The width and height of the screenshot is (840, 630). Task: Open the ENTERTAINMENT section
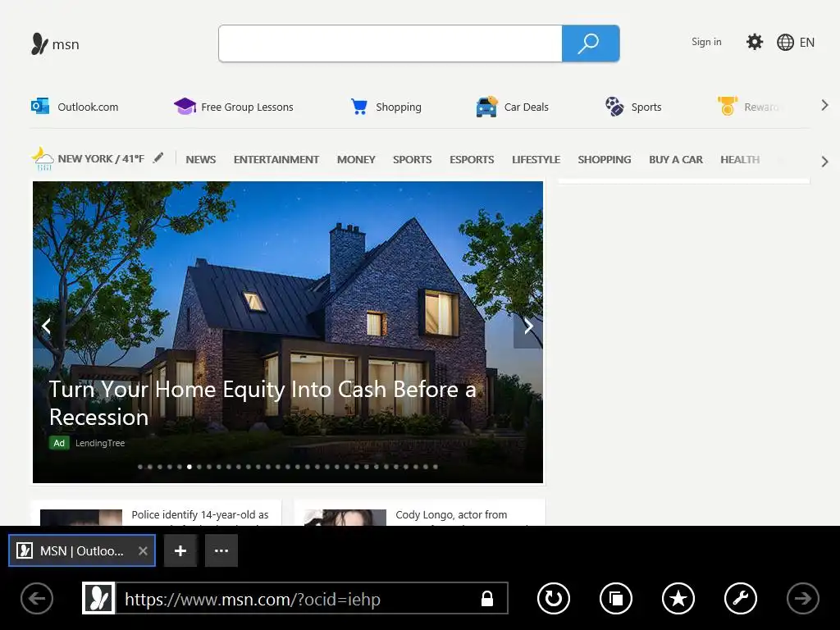click(x=276, y=160)
